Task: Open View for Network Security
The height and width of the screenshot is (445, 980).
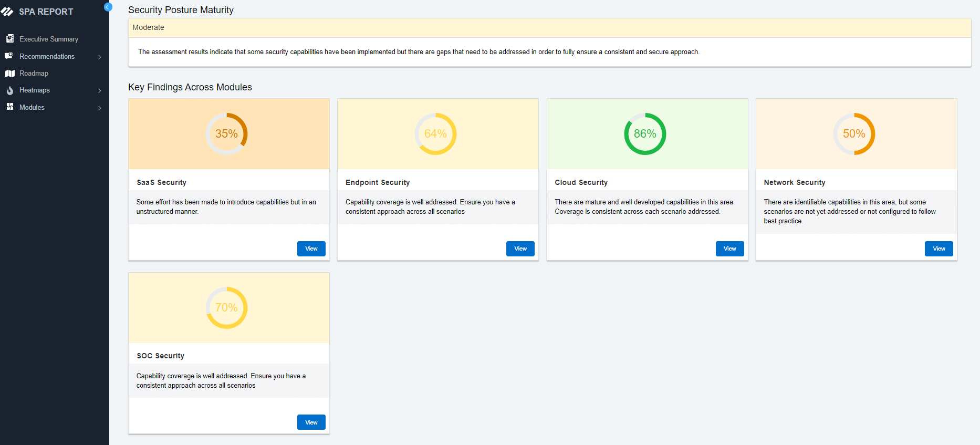Action: pyautogui.click(x=939, y=249)
